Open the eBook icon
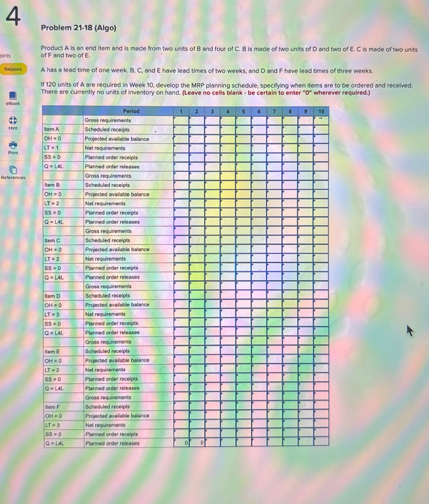This screenshot has height=504, width=429. 13,96
